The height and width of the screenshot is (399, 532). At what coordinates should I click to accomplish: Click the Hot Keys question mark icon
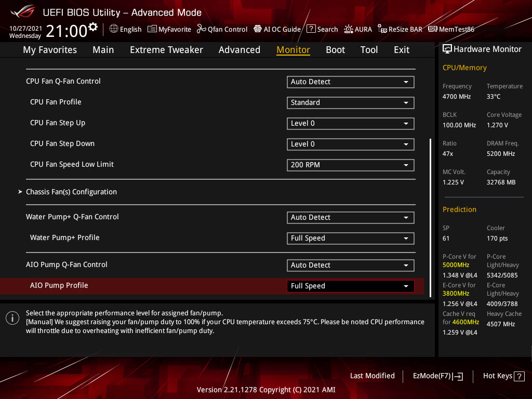tap(519, 376)
